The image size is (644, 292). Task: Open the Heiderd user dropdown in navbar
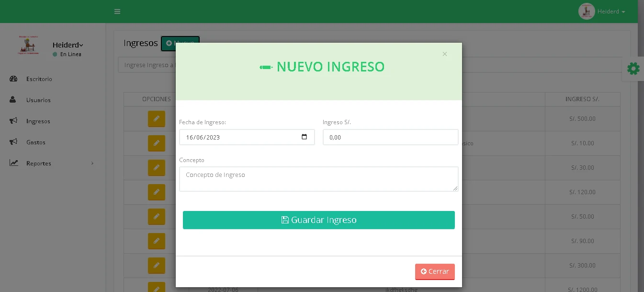click(609, 12)
